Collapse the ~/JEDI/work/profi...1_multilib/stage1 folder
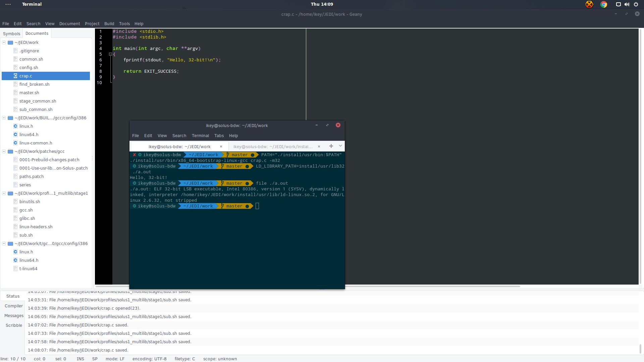Image resolution: width=644 pixels, height=362 pixels. click(4, 193)
